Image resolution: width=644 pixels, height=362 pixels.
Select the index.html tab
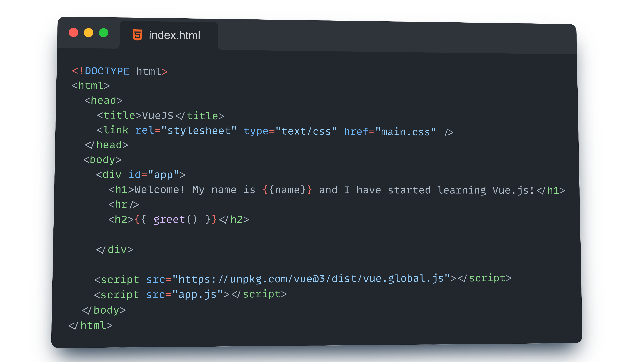(174, 35)
